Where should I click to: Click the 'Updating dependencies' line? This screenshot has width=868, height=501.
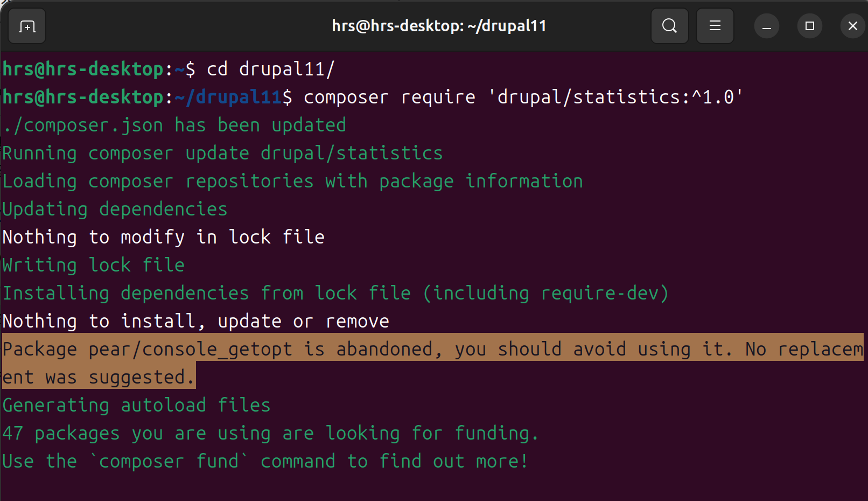(115, 210)
